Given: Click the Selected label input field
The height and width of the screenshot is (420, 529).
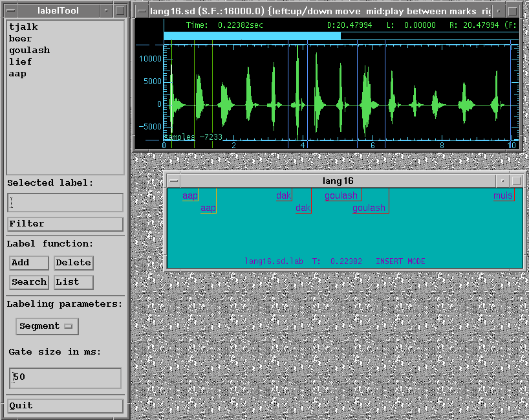Looking at the screenshot, I should (65, 203).
